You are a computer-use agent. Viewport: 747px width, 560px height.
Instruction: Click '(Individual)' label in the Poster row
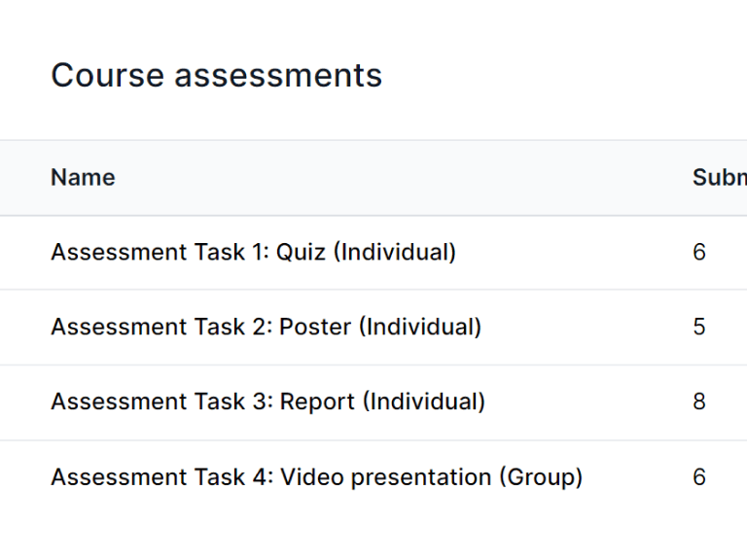420,328
